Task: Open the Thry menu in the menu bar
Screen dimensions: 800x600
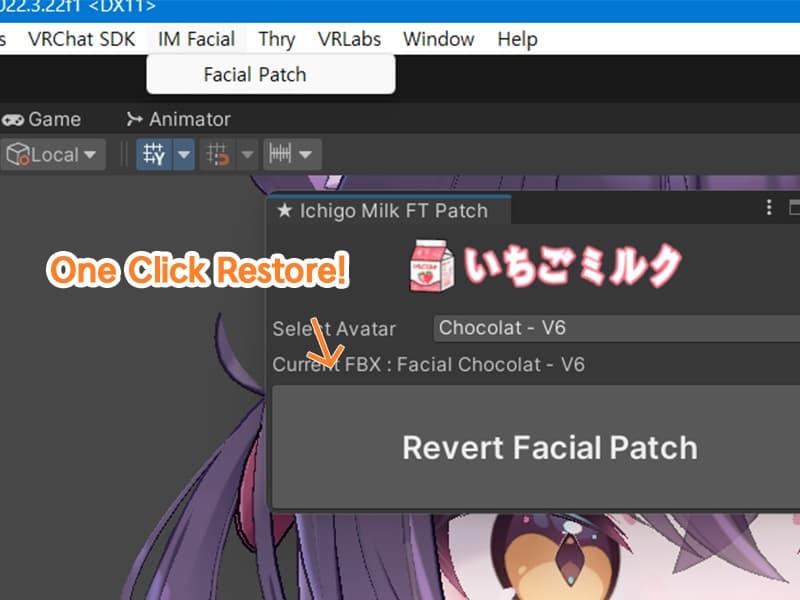Action: tap(276, 39)
